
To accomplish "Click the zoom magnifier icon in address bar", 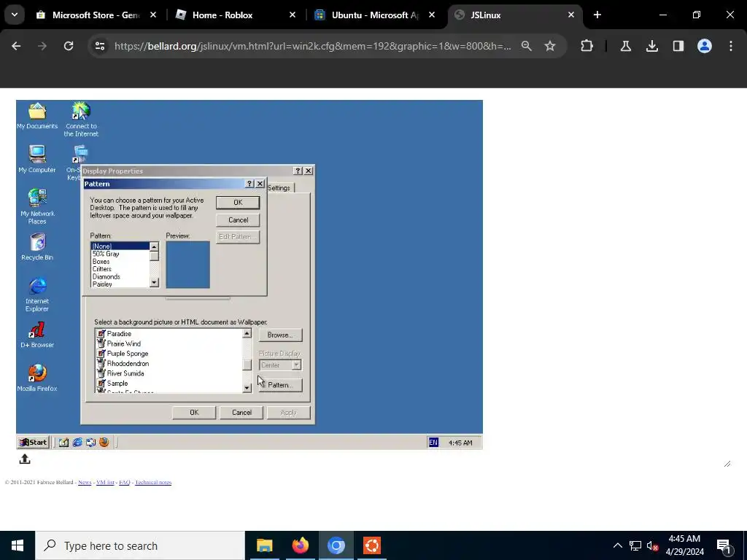I will (527, 46).
